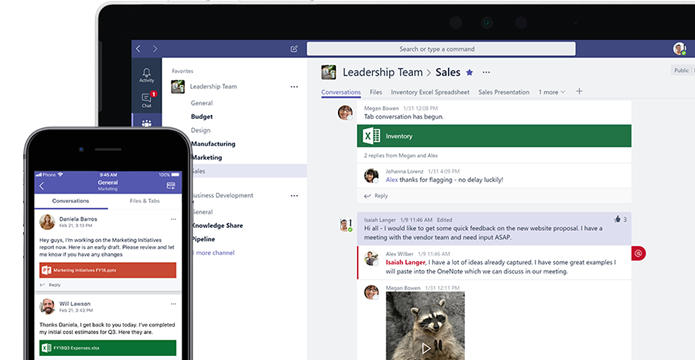Image resolution: width=695 pixels, height=360 pixels.
Task: Reply to Daniela's message on phone
Action: pyautogui.click(x=51, y=285)
